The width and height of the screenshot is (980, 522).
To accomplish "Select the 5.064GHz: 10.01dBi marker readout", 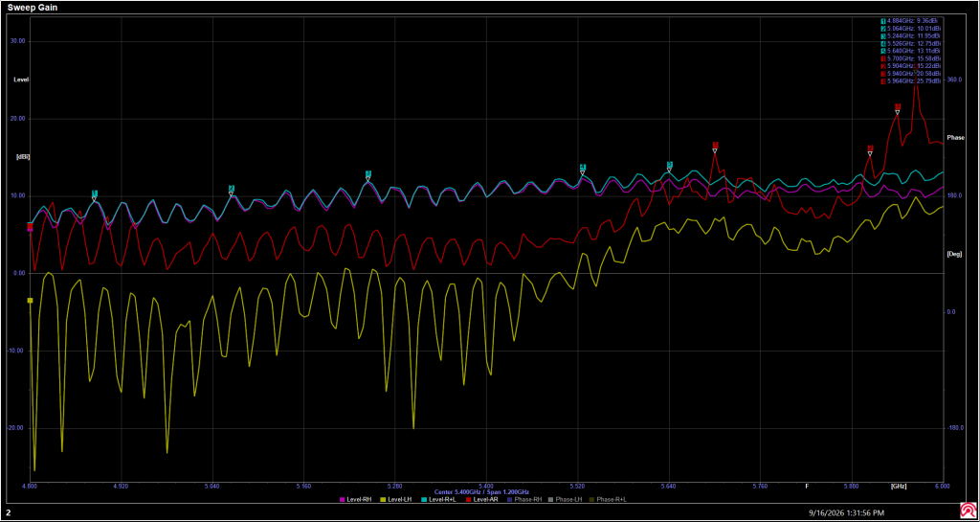I will (x=911, y=28).
